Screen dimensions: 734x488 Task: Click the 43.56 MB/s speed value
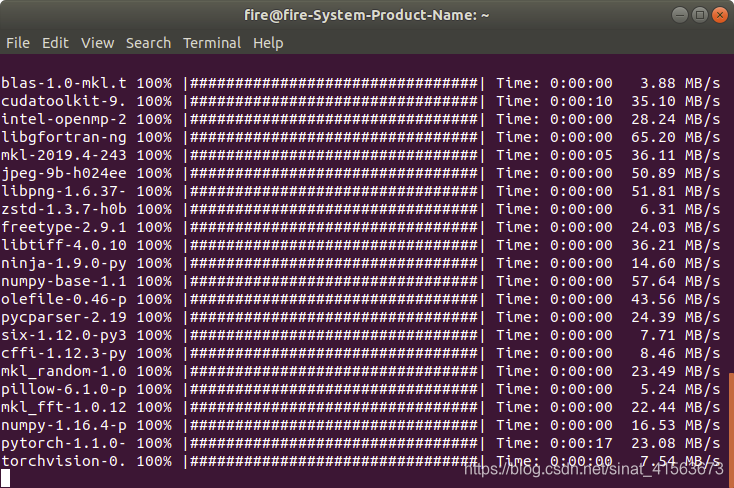675,299
